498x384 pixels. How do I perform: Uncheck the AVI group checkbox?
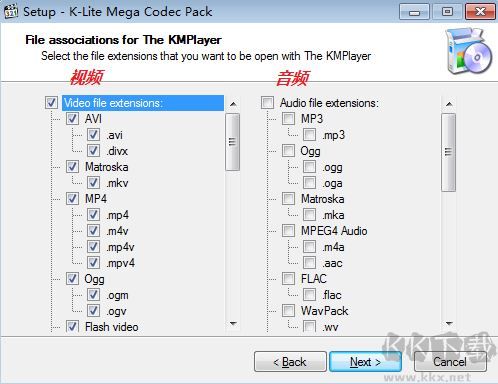72,119
